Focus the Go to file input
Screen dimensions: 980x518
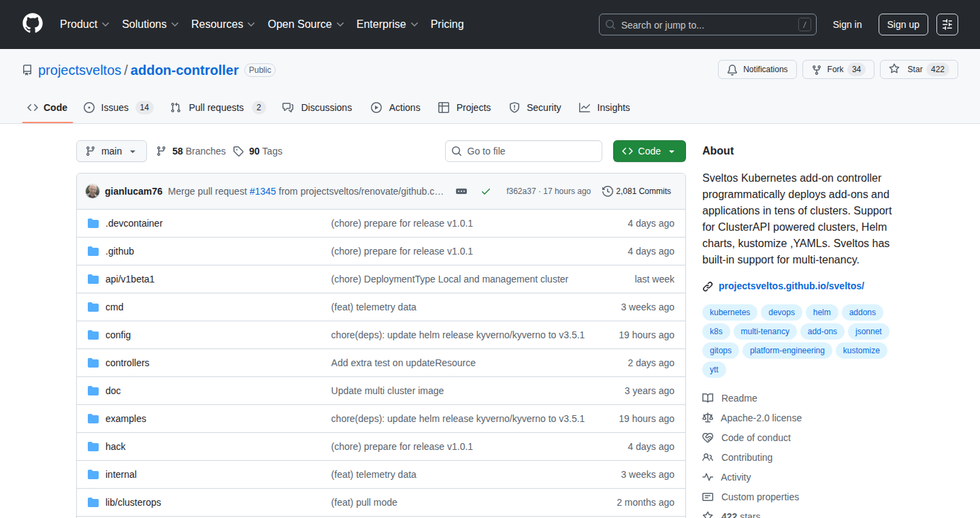point(524,151)
